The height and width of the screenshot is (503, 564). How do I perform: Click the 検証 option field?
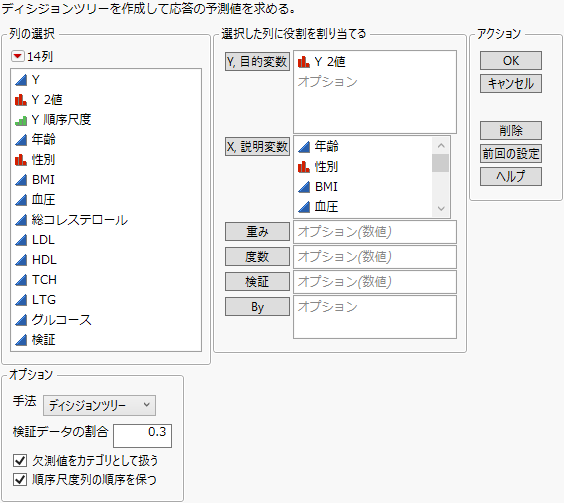click(375, 282)
